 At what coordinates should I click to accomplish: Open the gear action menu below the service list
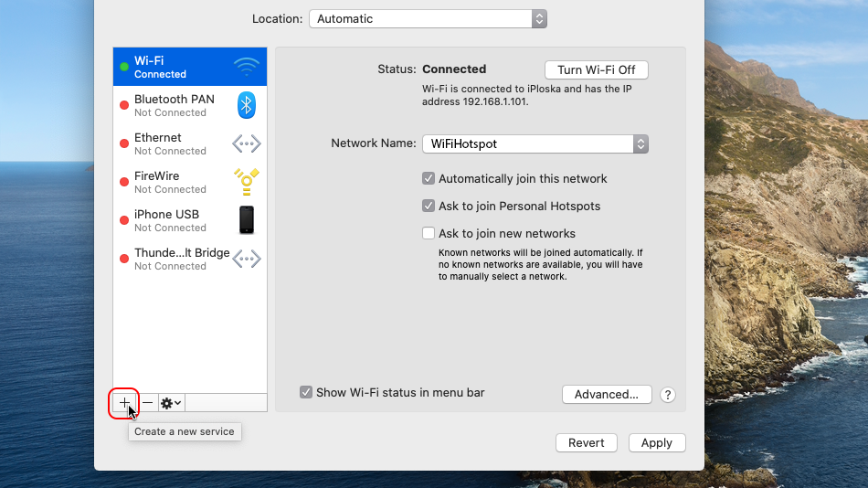(x=171, y=403)
